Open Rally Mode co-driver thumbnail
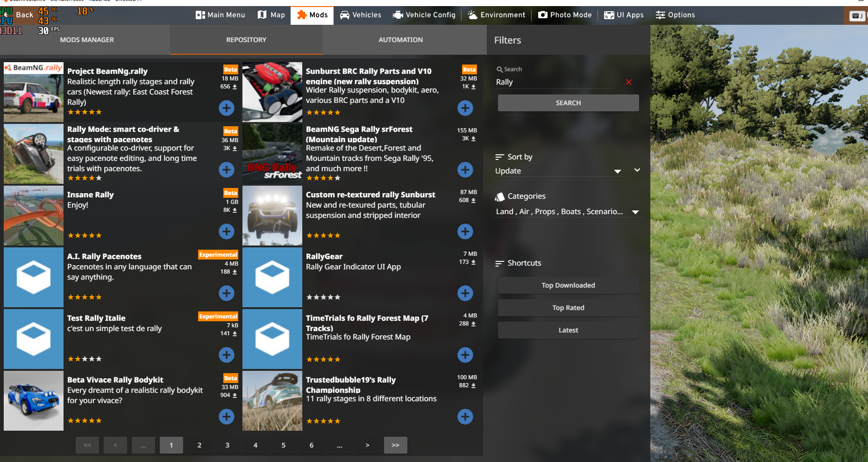This screenshot has width=868, height=462. point(34,154)
